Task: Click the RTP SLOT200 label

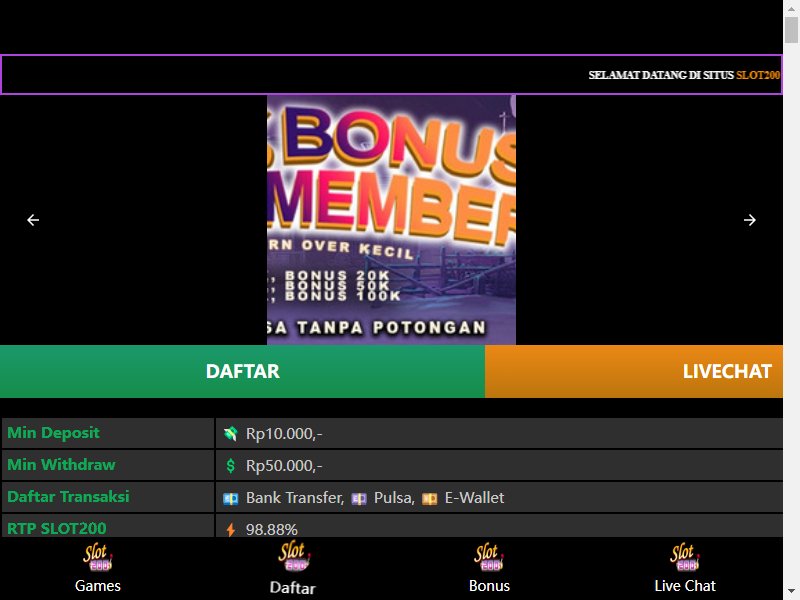Action: click(57, 529)
